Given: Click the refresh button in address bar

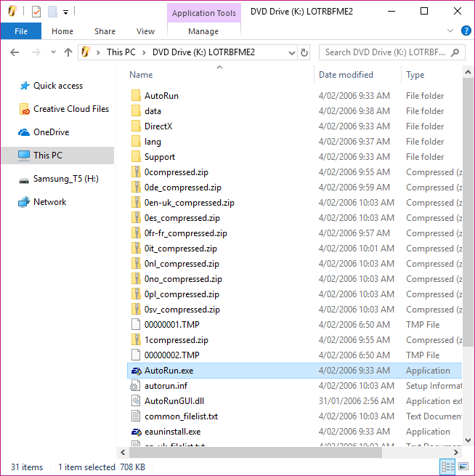Looking at the screenshot, I should coord(304,52).
